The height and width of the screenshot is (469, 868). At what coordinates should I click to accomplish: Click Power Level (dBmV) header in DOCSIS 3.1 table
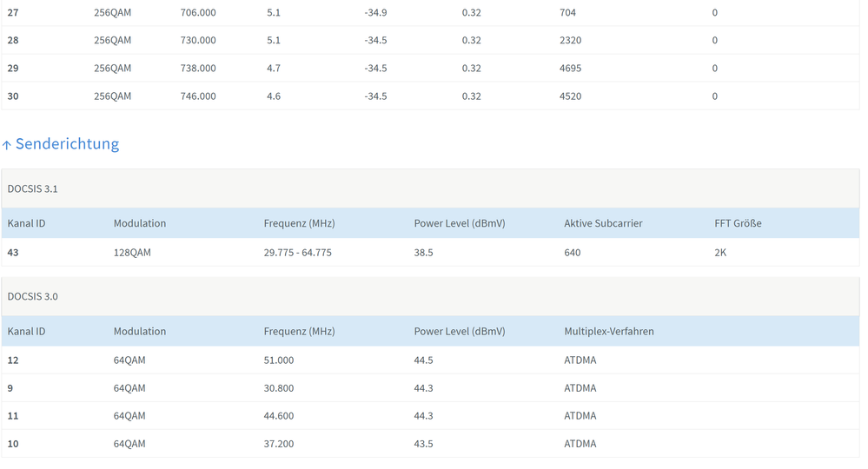pos(460,223)
